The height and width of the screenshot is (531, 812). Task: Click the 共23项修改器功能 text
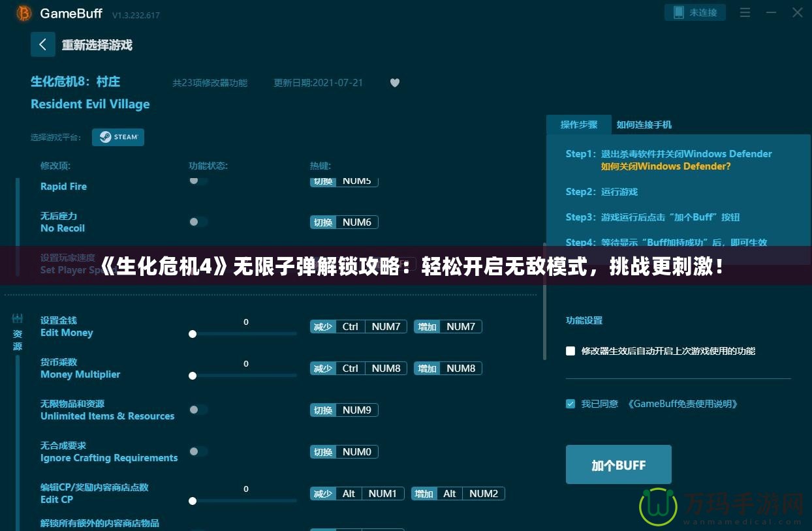pos(210,83)
